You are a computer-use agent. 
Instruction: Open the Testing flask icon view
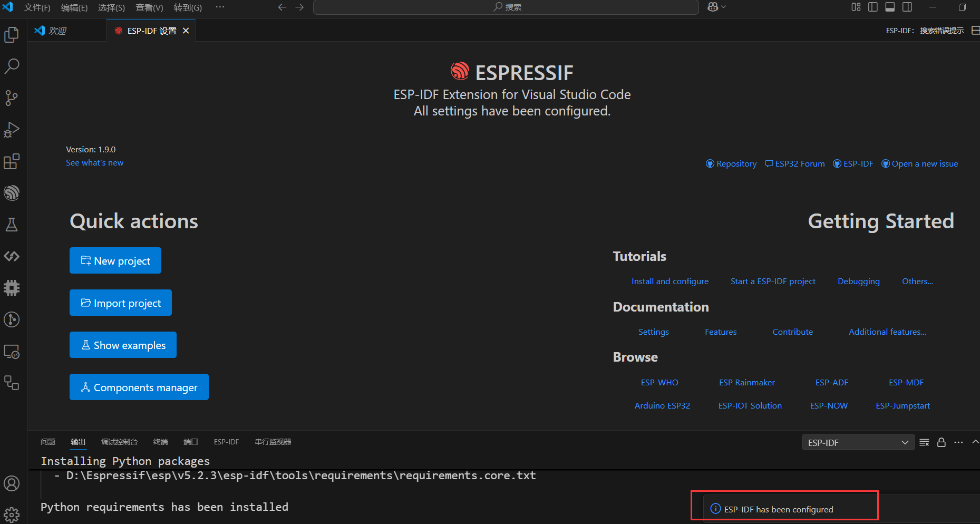[x=12, y=225]
